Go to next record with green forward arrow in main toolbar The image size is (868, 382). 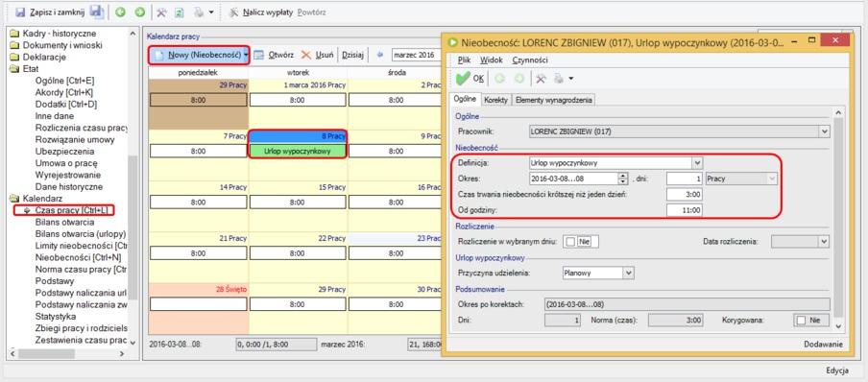click(139, 12)
